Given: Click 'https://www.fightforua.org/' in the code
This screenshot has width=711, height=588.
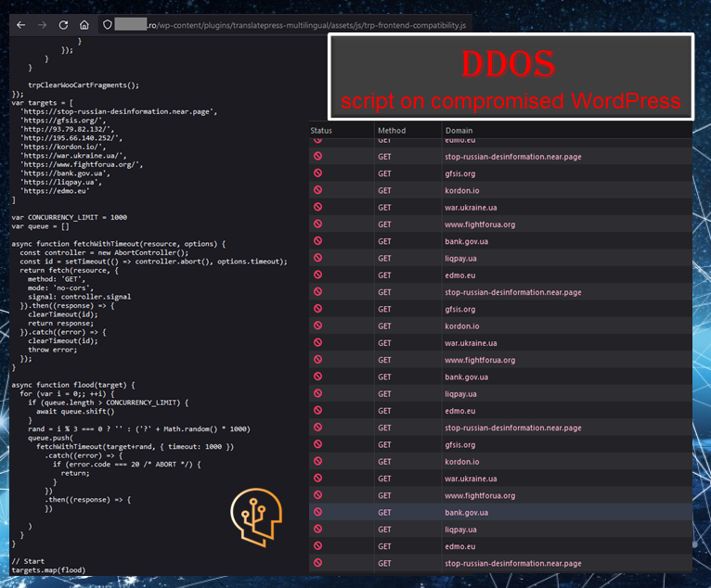Looking at the screenshot, I should tap(82, 164).
